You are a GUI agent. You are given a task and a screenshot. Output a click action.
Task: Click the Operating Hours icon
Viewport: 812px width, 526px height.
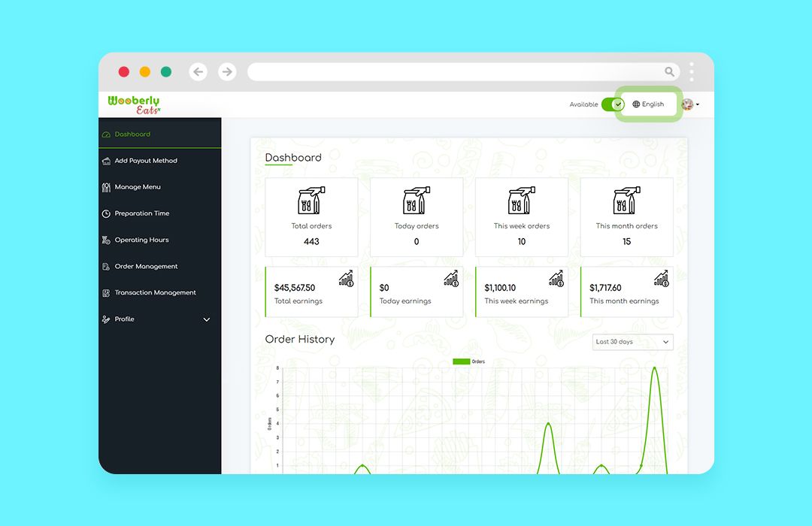point(106,240)
